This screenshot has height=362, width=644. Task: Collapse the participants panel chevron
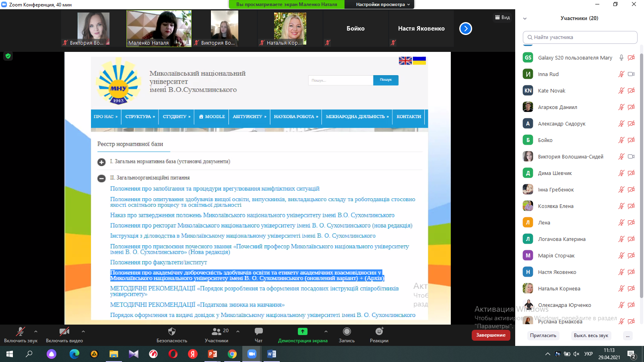tap(525, 19)
